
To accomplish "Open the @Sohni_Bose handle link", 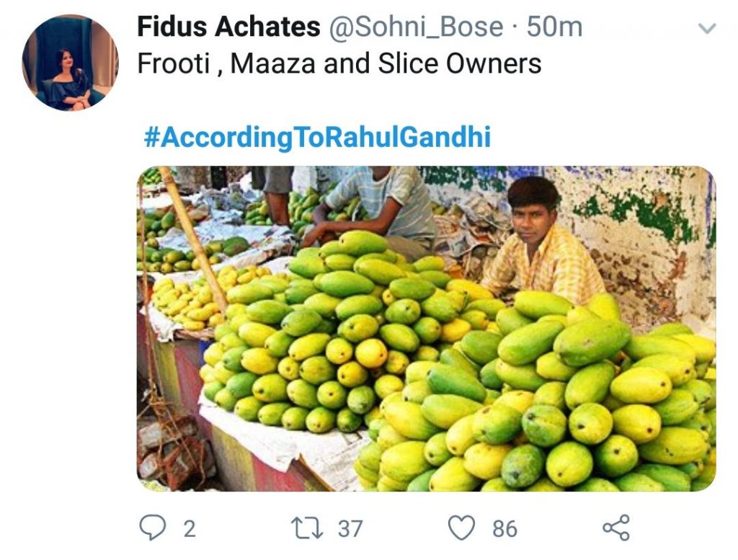I will (x=416, y=27).
